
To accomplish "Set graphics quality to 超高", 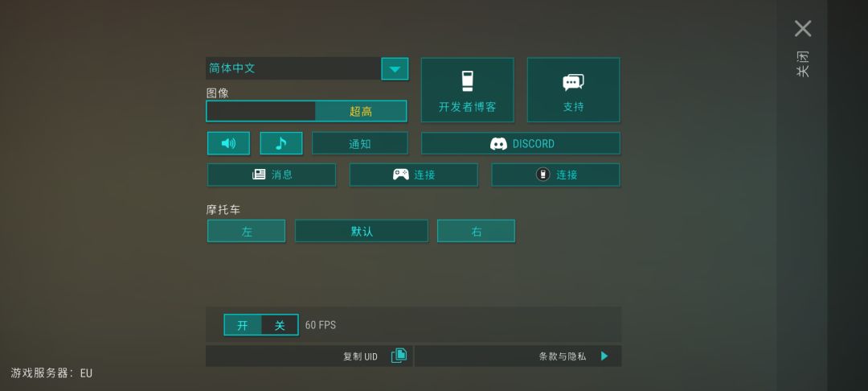I will [361, 111].
